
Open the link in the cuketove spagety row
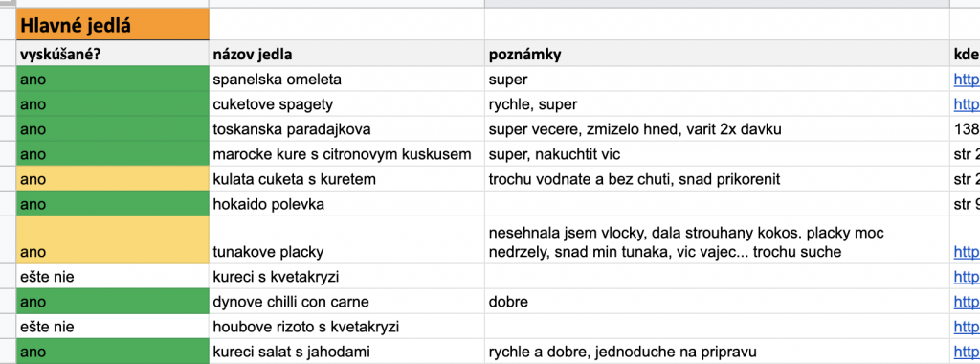pyautogui.click(x=967, y=104)
